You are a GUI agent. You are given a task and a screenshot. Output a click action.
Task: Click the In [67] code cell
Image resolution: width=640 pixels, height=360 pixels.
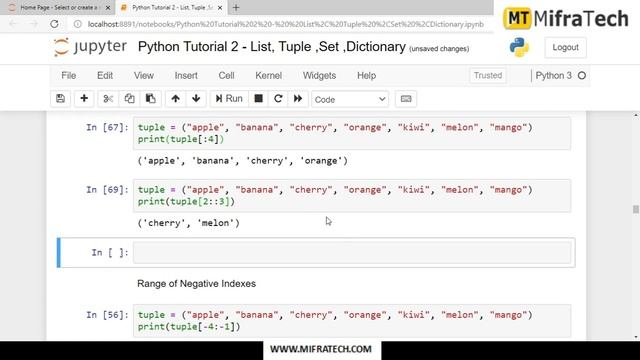pos(352,133)
